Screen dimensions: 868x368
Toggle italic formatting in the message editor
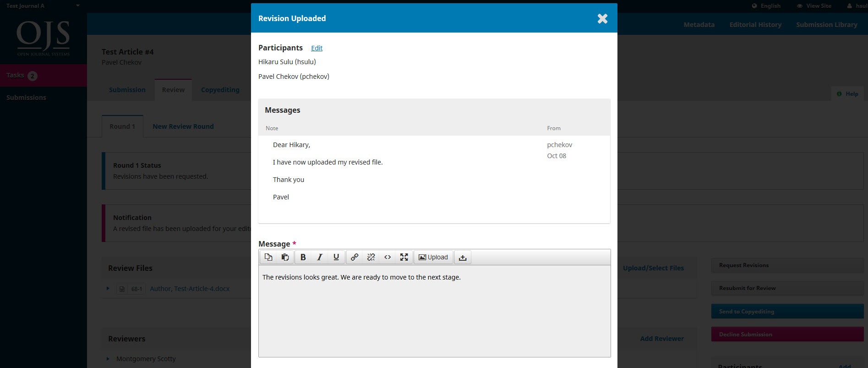coord(319,257)
